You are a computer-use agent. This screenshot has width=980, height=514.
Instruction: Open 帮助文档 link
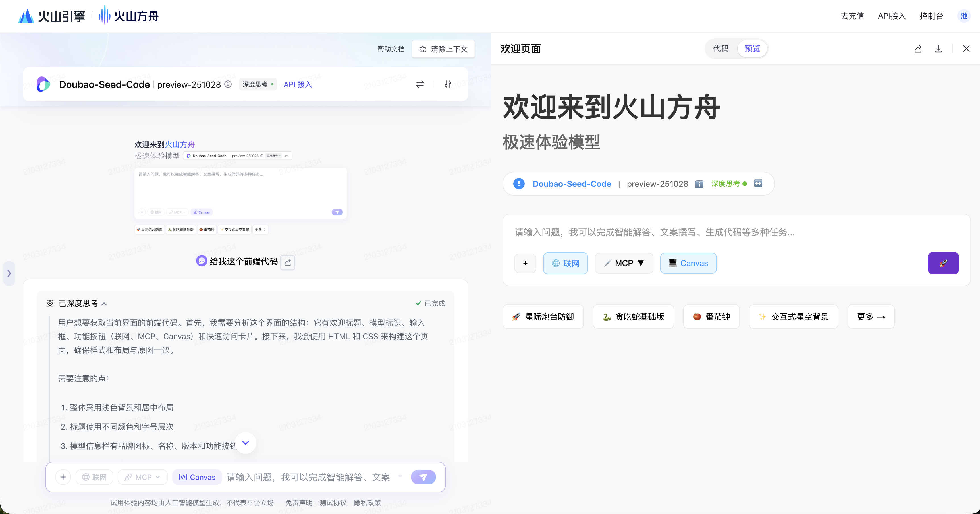[391, 49]
